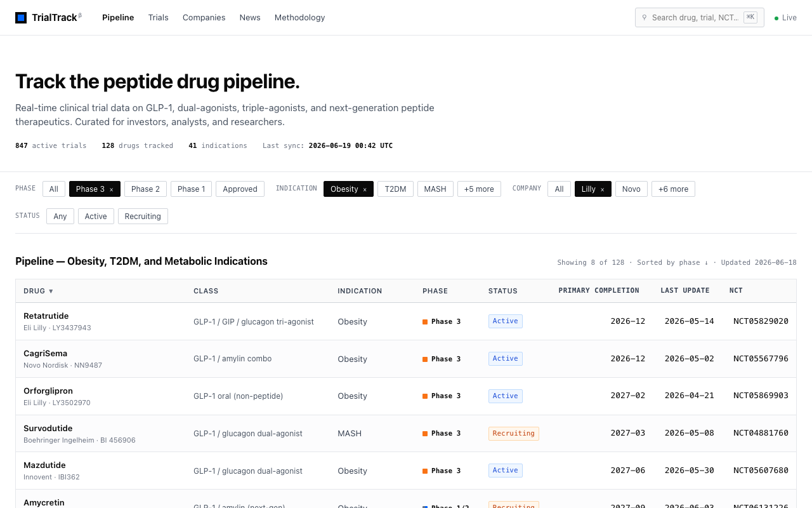Screen dimensions: 812x508
Task: Remove the Phase 3 filter with its x
Action: (x=112, y=189)
